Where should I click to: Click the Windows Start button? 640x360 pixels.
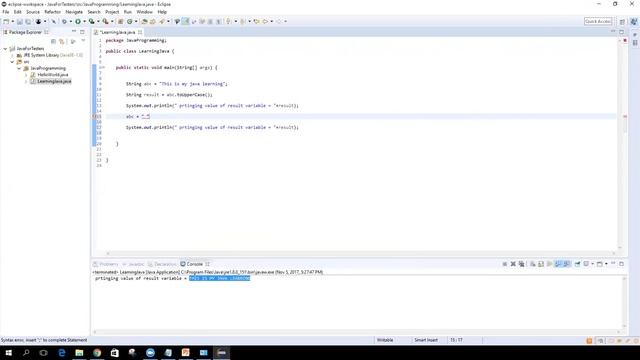[x=9, y=353]
